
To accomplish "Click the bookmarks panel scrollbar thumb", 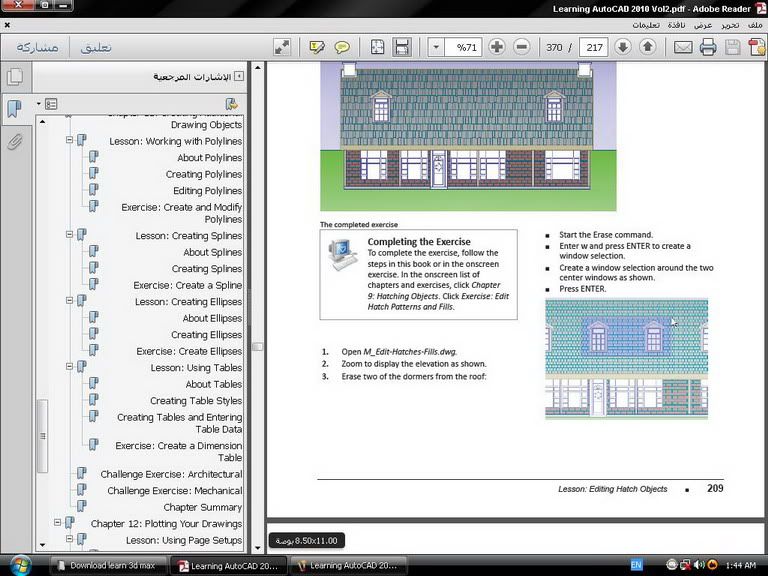I will tap(43, 436).
